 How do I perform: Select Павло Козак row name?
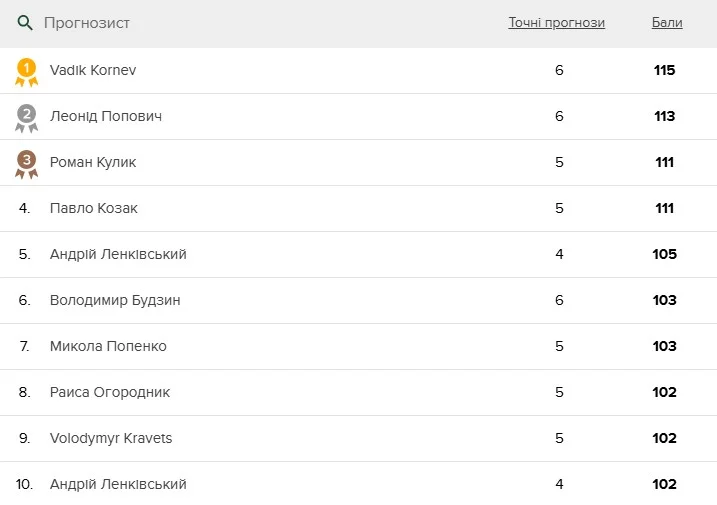[x=94, y=209]
